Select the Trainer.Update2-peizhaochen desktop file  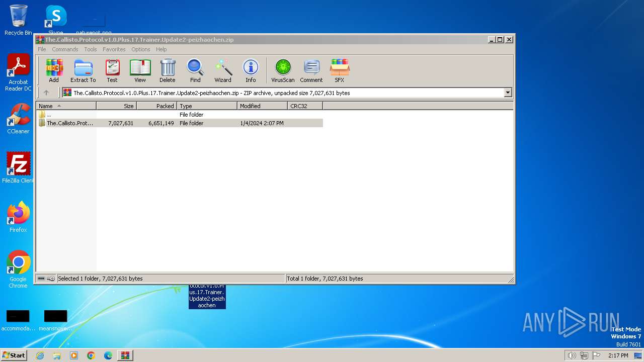(x=207, y=297)
